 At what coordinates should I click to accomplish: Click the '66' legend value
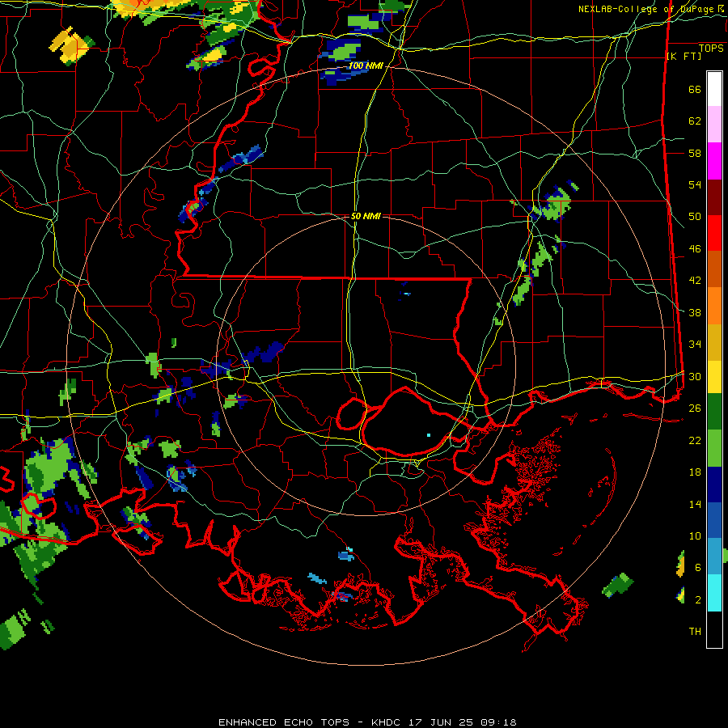[x=695, y=89]
